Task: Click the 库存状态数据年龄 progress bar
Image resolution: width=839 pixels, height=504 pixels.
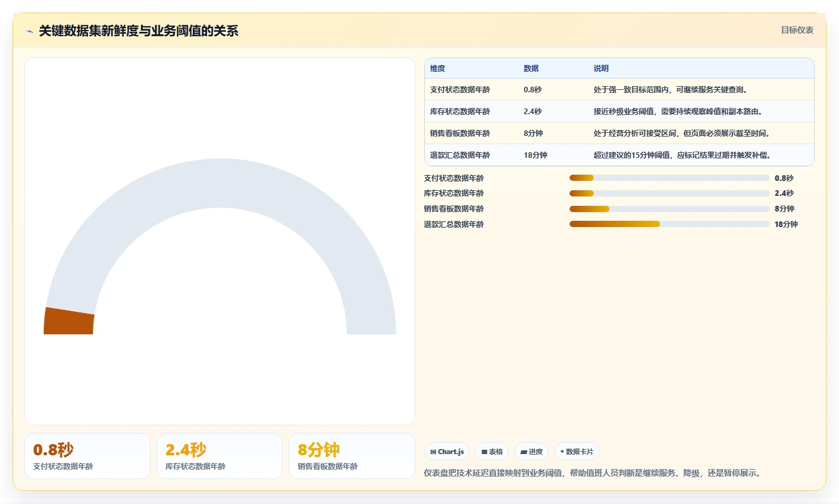Action: (x=669, y=193)
